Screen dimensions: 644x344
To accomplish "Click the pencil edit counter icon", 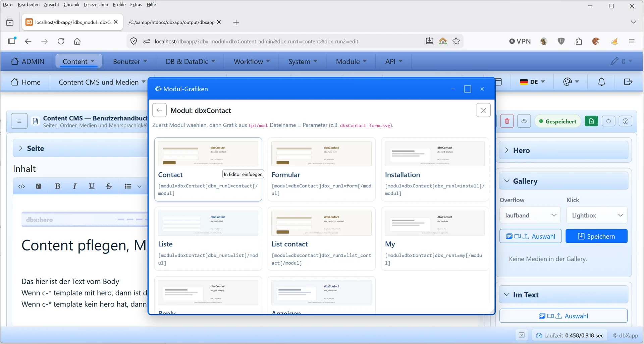I will (x=621, y=61).
